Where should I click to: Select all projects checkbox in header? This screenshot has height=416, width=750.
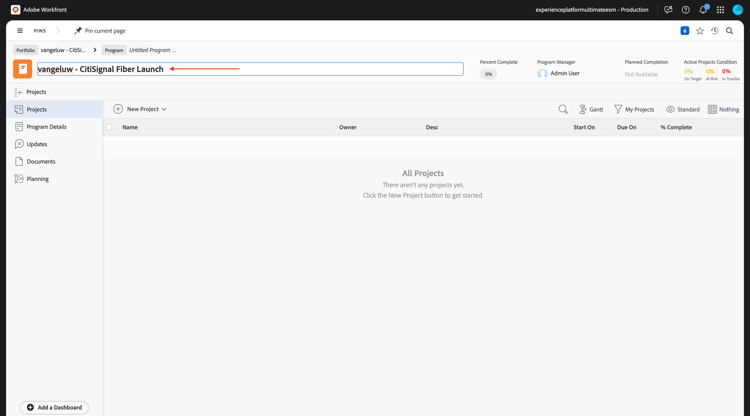(109, 127)
